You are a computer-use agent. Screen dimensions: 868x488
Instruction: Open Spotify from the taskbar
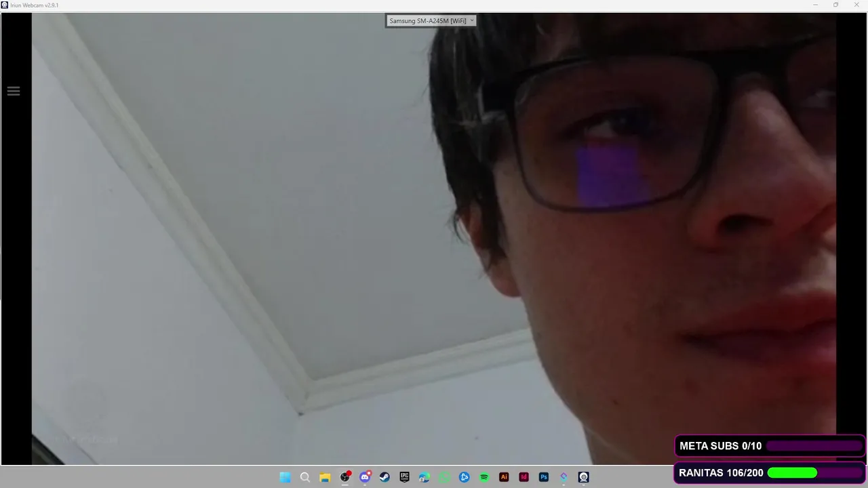click(484, 477)
